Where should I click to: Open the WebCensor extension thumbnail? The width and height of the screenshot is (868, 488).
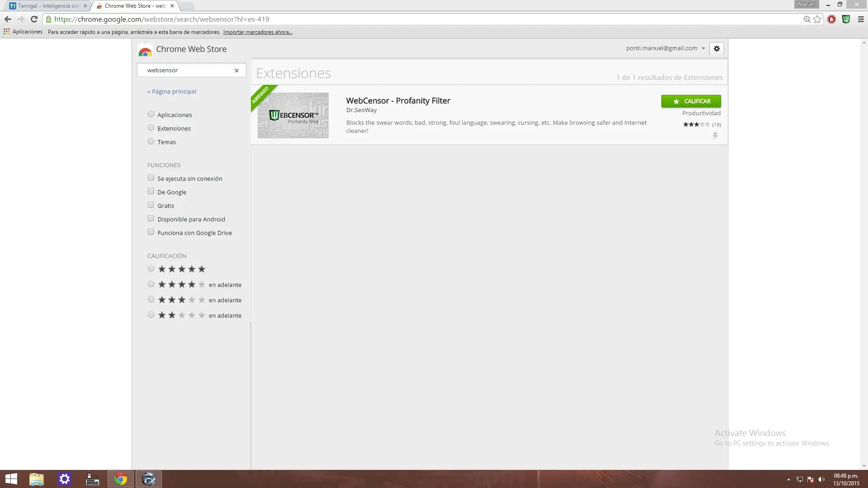pyautogui.click(x=293, y=115)
